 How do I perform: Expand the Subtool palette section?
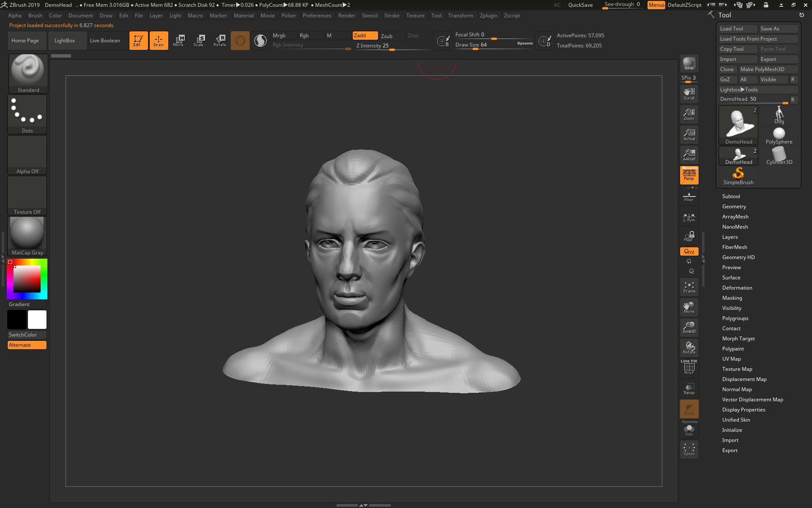coord(731,196)
